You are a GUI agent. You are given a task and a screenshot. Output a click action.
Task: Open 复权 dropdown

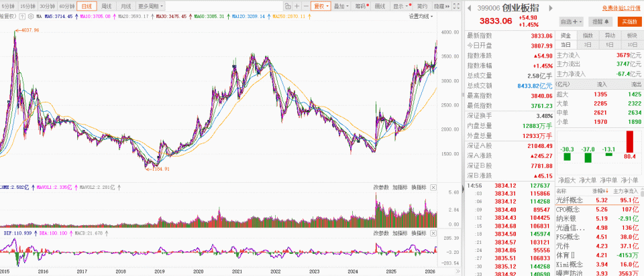[x=321, y=6]
